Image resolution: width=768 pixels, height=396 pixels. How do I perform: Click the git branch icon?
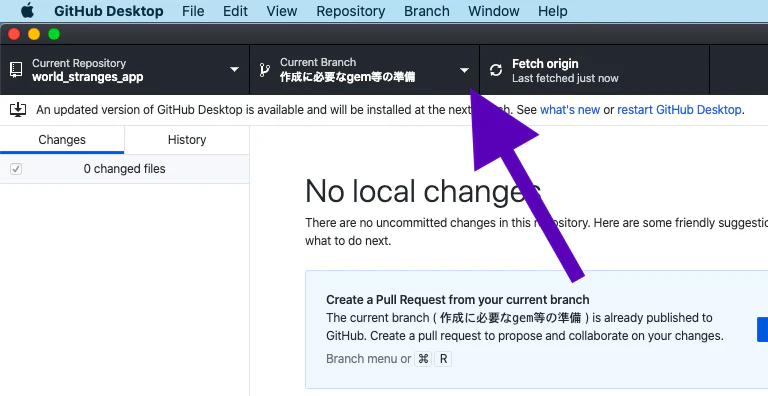[x=264, y=70]
